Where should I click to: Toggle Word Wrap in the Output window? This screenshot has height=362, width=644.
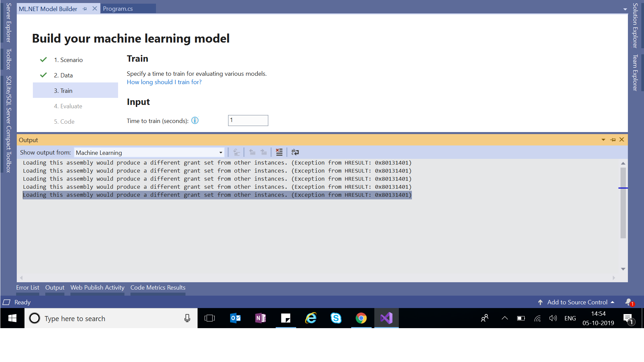click(295, 152)
